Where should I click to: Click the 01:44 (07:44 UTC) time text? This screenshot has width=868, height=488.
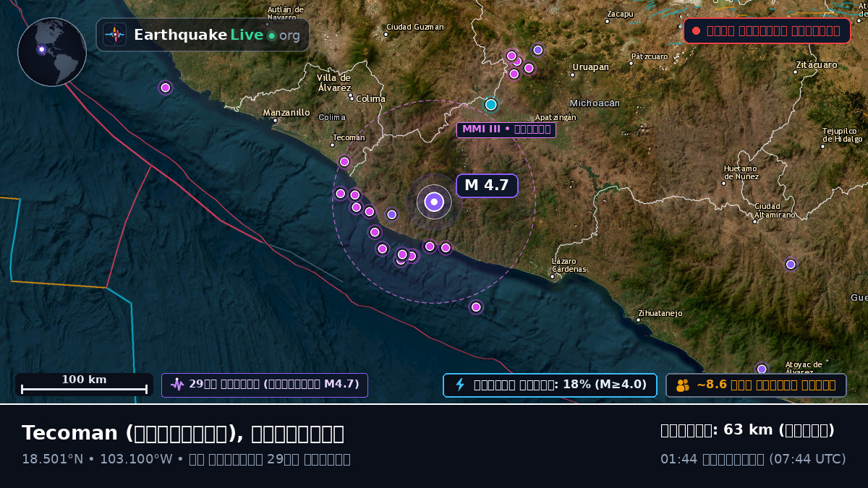click(753, 459)
